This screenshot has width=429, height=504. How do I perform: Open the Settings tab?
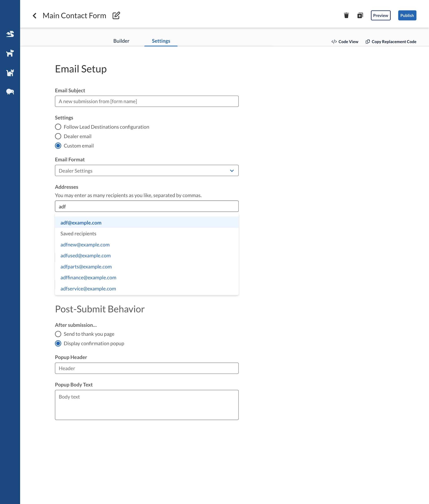[x=161, y=41]
